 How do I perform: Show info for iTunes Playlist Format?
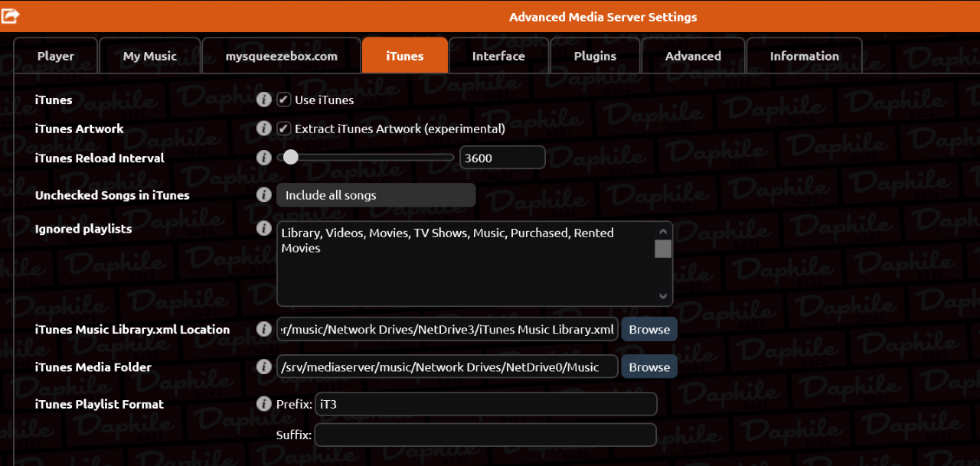[263, 404]
